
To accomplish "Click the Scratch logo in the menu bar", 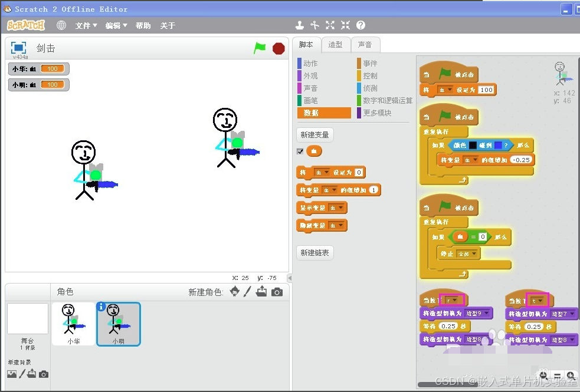I will pos(26,25).
